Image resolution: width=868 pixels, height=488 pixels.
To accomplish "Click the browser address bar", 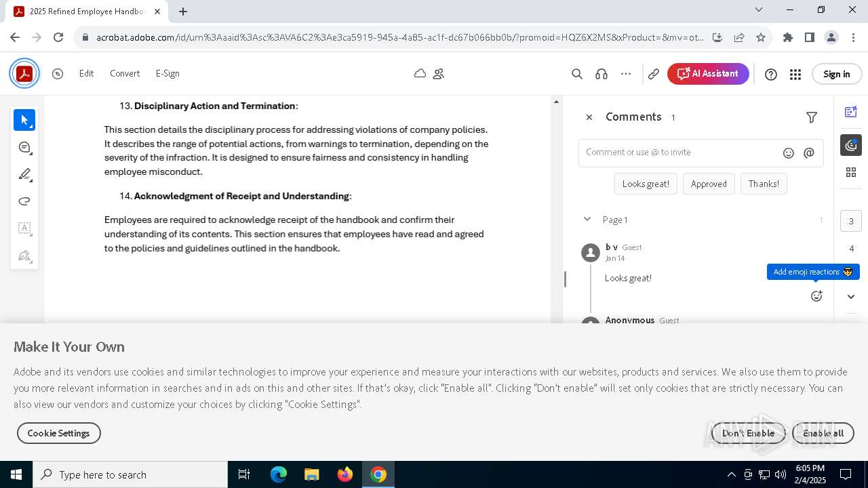I will pyautogui.click(x=400, y=37).
